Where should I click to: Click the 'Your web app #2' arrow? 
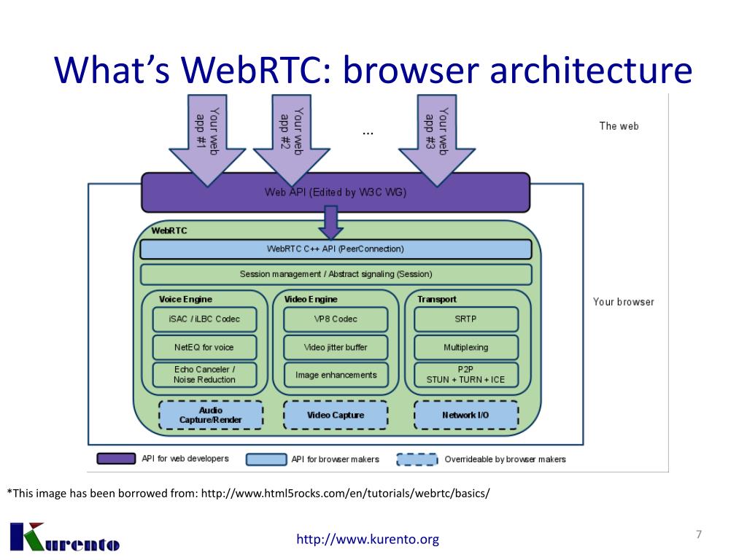(x=292, y=139)
